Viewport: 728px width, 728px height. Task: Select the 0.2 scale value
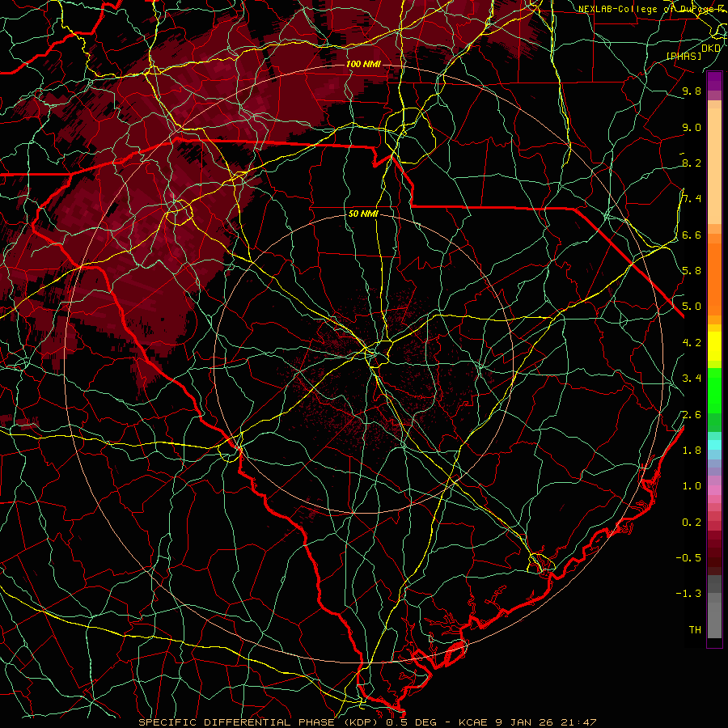click(692, 523)
